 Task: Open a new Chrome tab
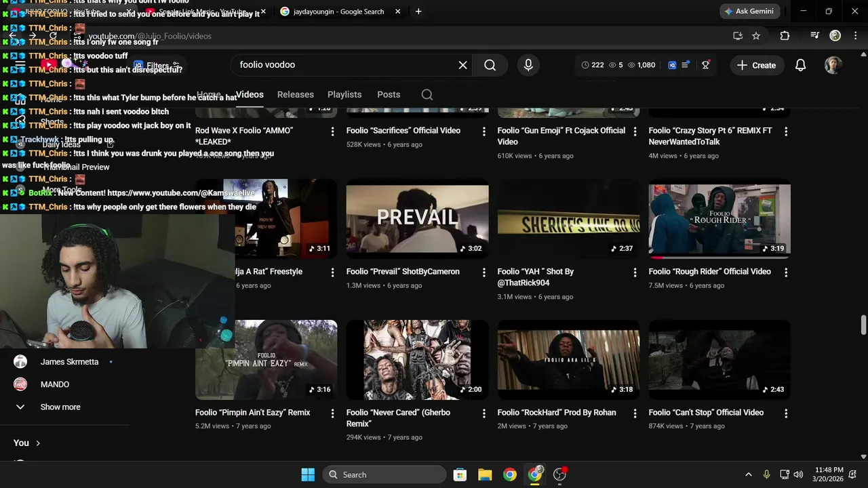(418, 12)
